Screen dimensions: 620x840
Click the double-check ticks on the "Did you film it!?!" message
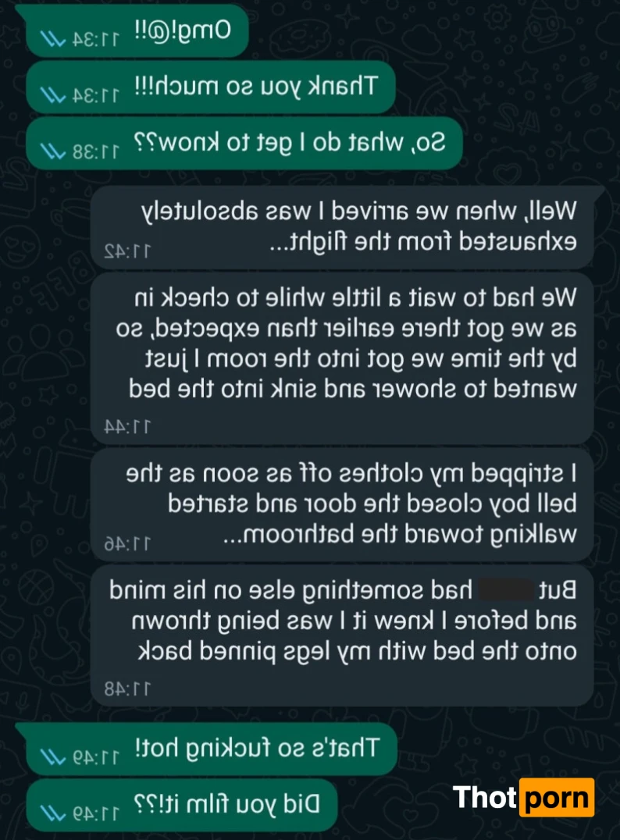pos(53,813)
